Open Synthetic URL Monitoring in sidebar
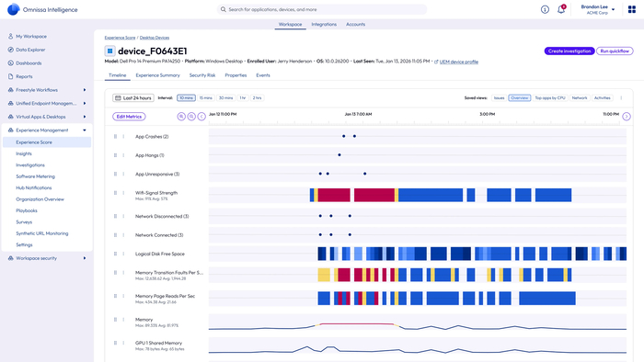The height and width of the screenshot is (362, 644). (42, 233)
